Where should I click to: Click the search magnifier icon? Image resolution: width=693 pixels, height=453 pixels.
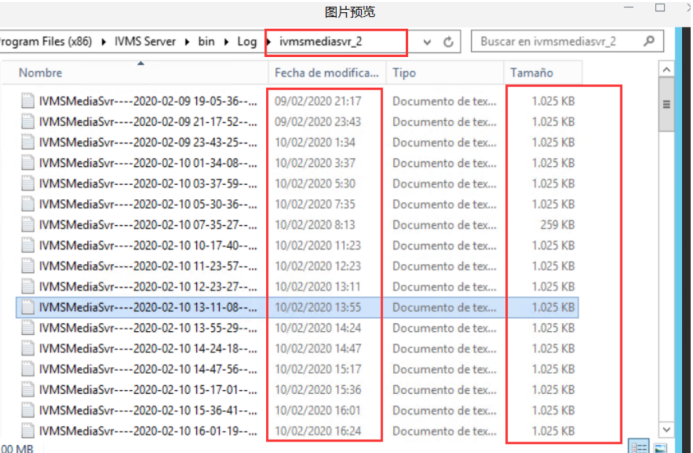[x=649, y=41]
